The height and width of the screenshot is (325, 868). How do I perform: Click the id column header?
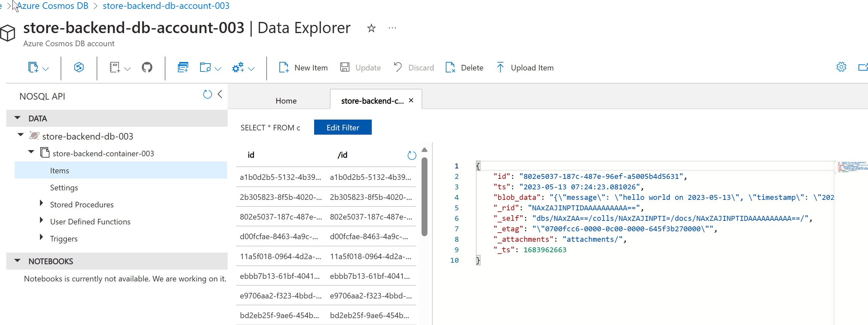tap(251, 155)
